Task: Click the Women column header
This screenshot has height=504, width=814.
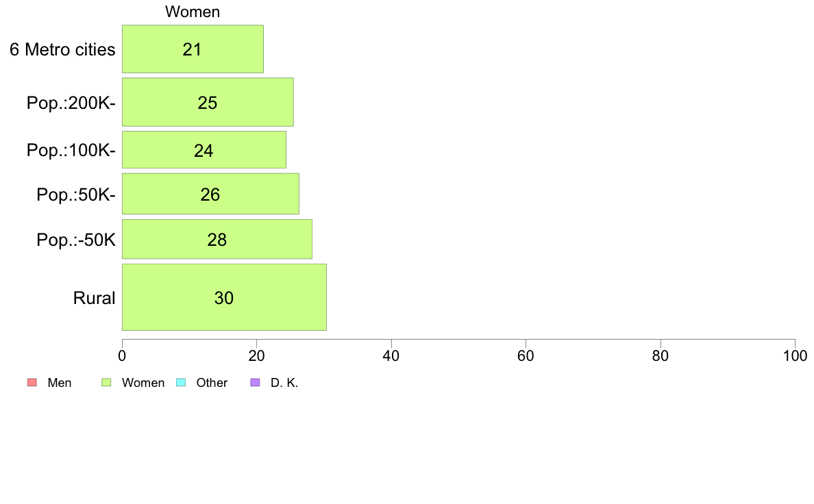Action: click(x=193, y=12)
